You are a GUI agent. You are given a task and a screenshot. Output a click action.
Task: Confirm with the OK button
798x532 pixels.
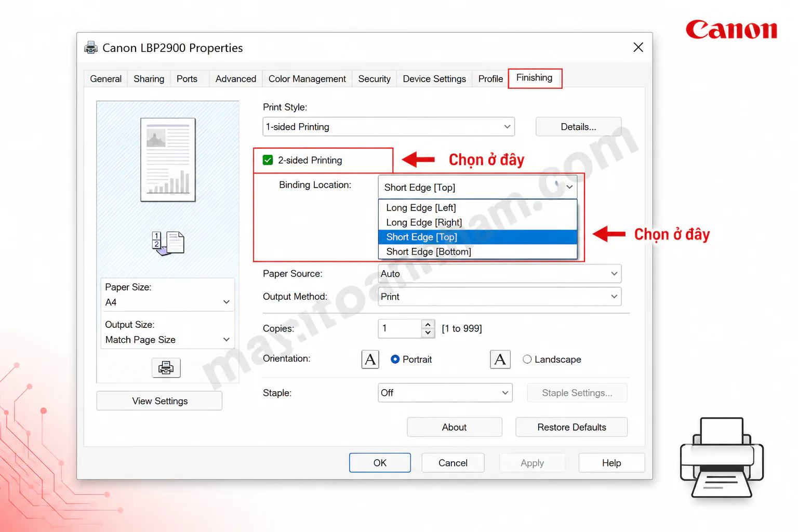coord(380,463)
